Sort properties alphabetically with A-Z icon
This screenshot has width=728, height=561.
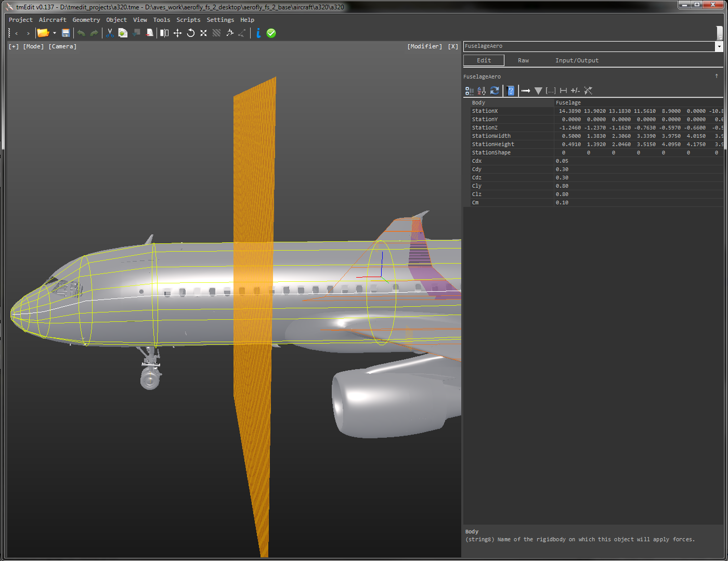pyautogui.click(x=482, y=91)
